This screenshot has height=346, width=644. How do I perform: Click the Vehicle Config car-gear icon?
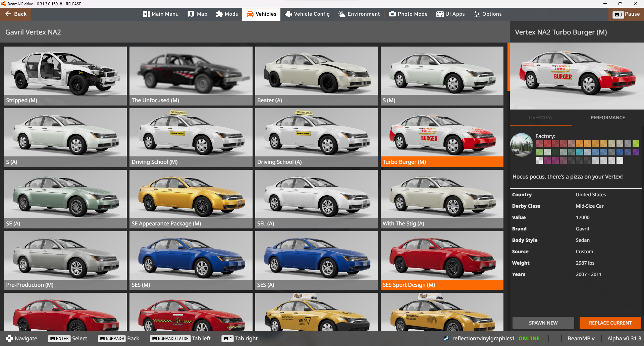tap(288, 14)
